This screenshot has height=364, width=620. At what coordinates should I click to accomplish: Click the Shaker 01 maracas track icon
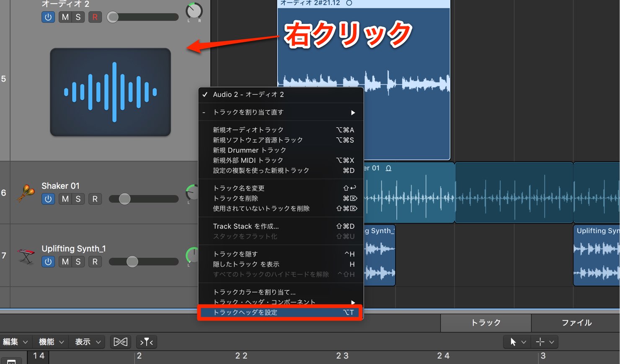26,193
